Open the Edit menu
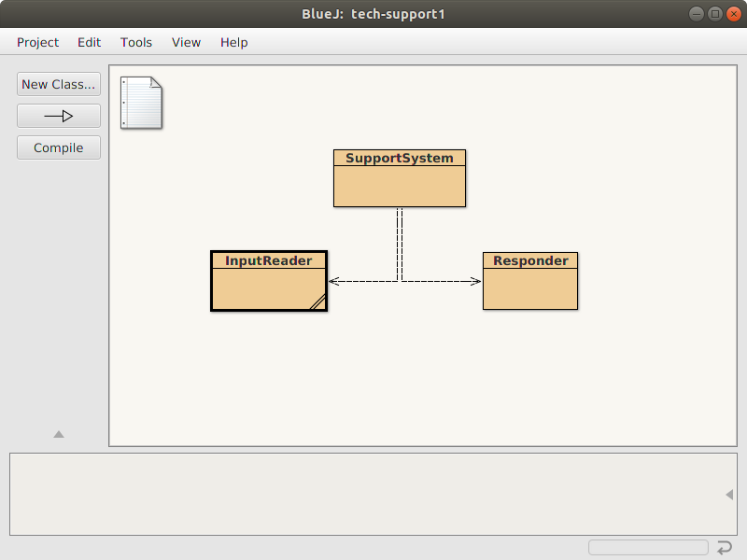This screenshot has width=747, height=560. click(89, 42)
